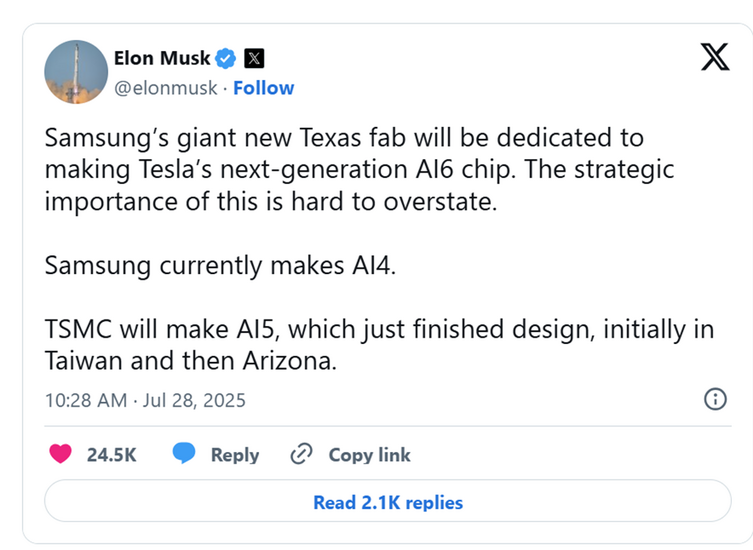Like the post with the pink heart icon
Image resolution: width=753 pixels, height=550 pixels.
point(61,454)
